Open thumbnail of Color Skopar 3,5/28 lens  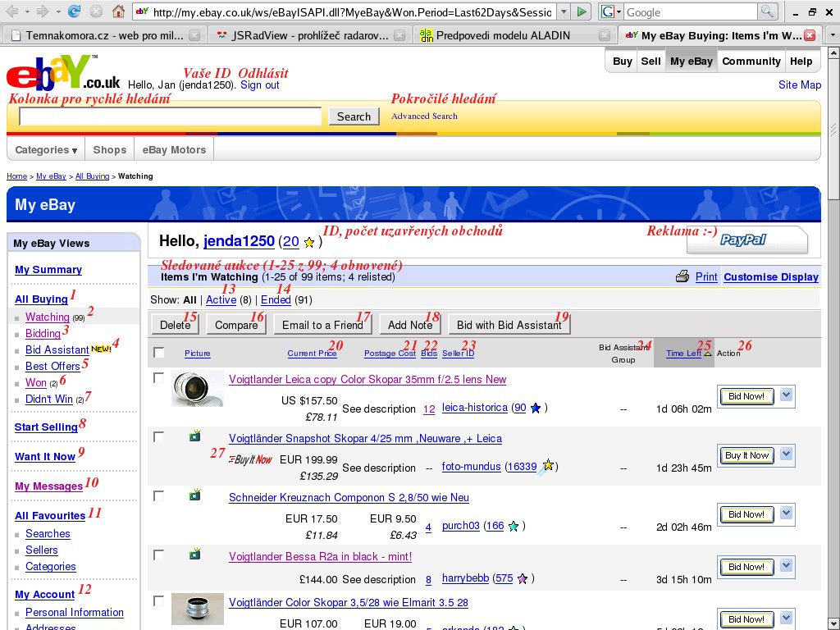click(x=198, y=609)
